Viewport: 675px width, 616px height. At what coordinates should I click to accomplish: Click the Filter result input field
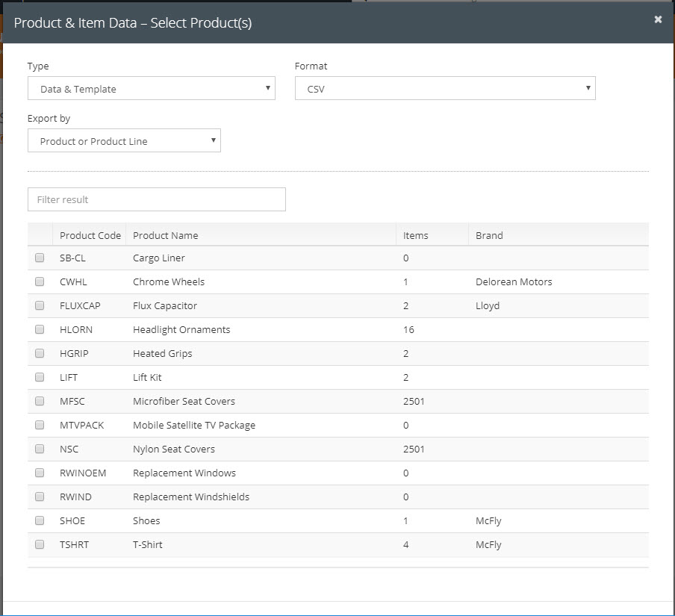click(x=157, y=199)
